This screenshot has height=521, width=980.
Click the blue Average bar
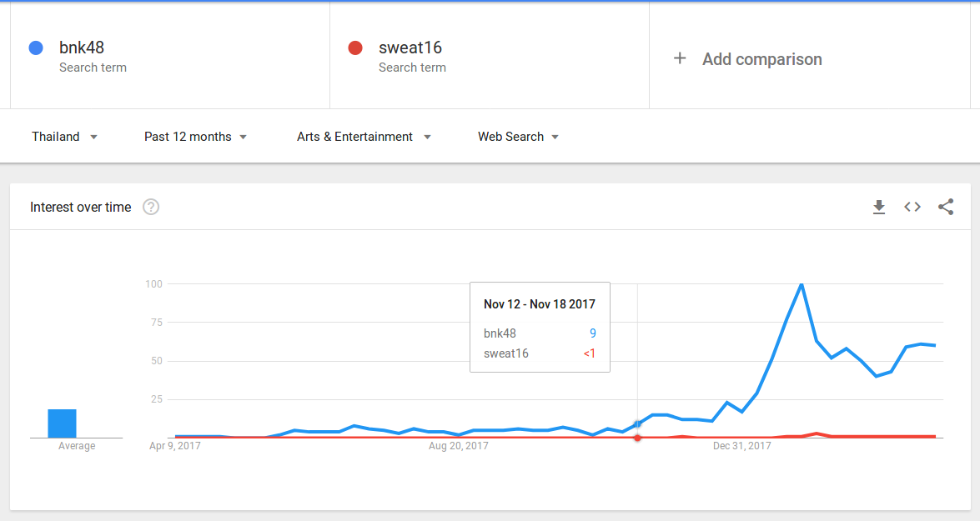tap(62, 423)
